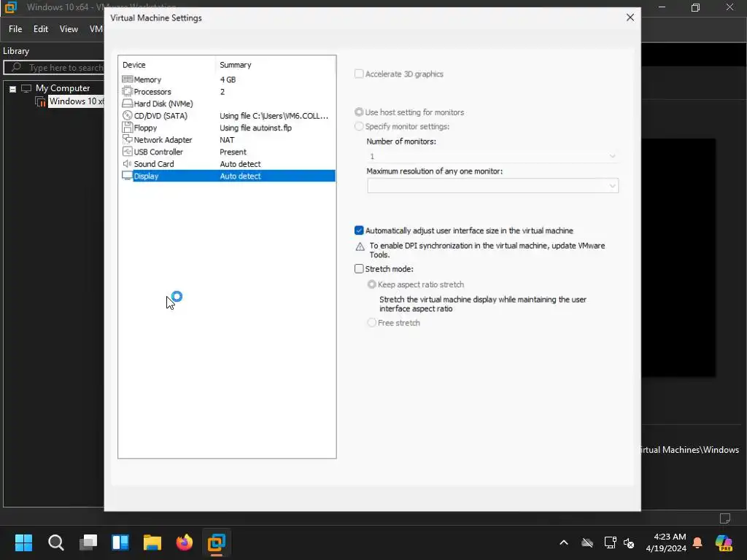
Task: Select the Windows 10 x64 VM entry in Library
Action: pos(76,101)
